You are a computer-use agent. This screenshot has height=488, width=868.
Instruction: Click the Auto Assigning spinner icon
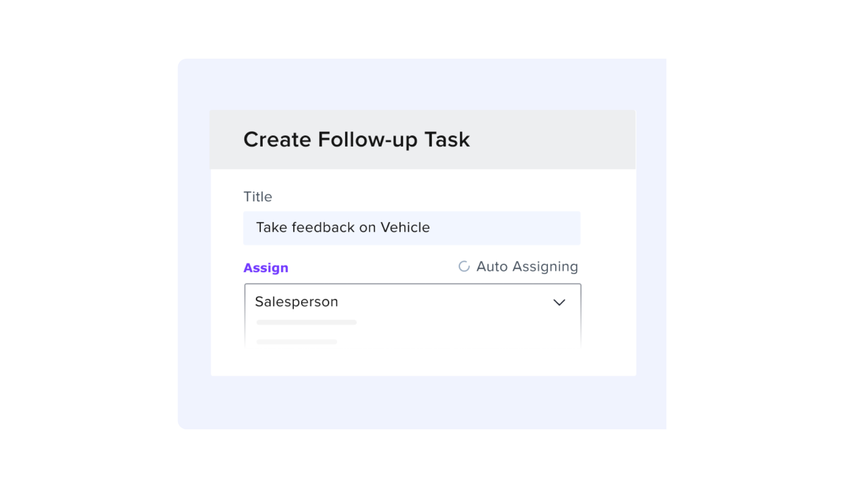tap(464, 267)
